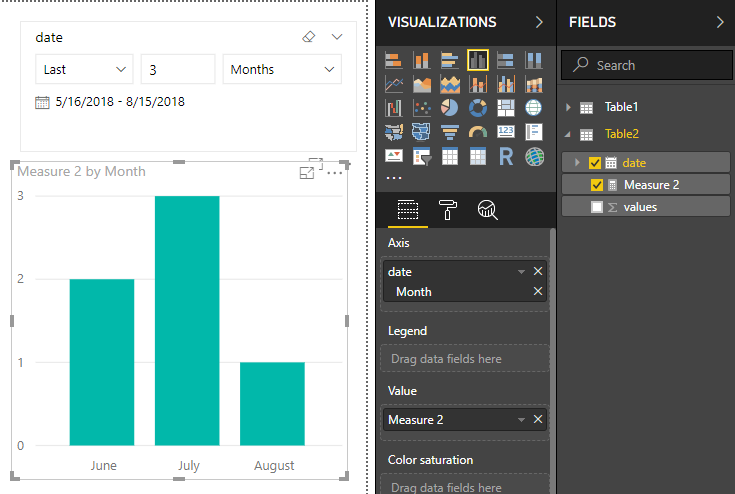Check the values field checkbox
The image size is (735, 494).
(597, 207)
